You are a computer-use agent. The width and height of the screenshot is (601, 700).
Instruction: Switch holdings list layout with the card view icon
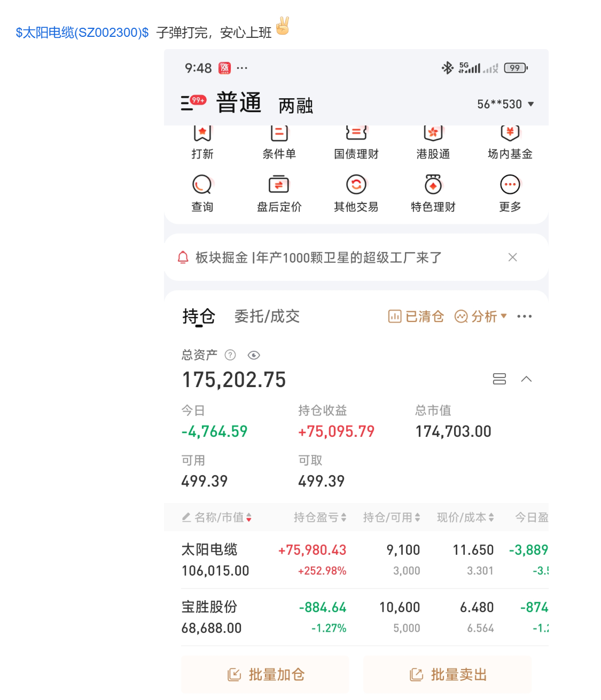499,379
